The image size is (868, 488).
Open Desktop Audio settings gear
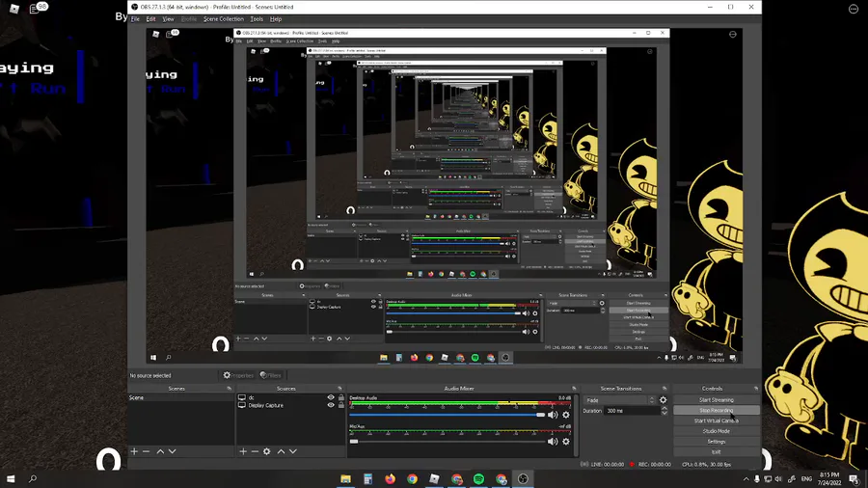coord(566,415)
